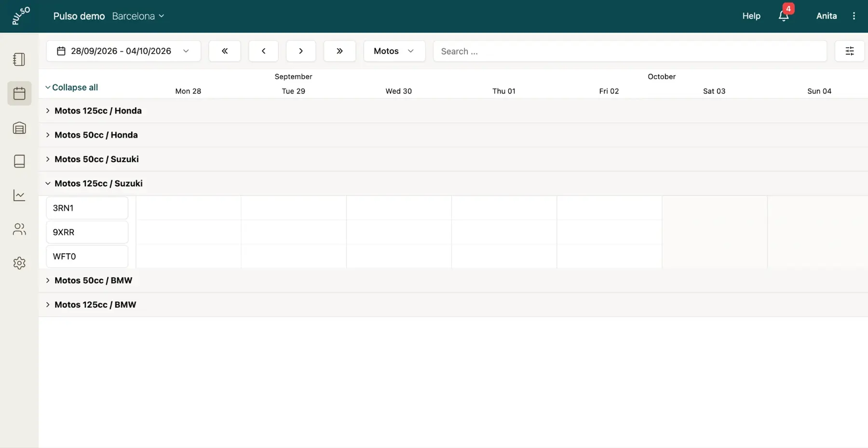Go to next day with right arrow
The height and width of the screenshot is (448, 868).
tap(301, 51)
